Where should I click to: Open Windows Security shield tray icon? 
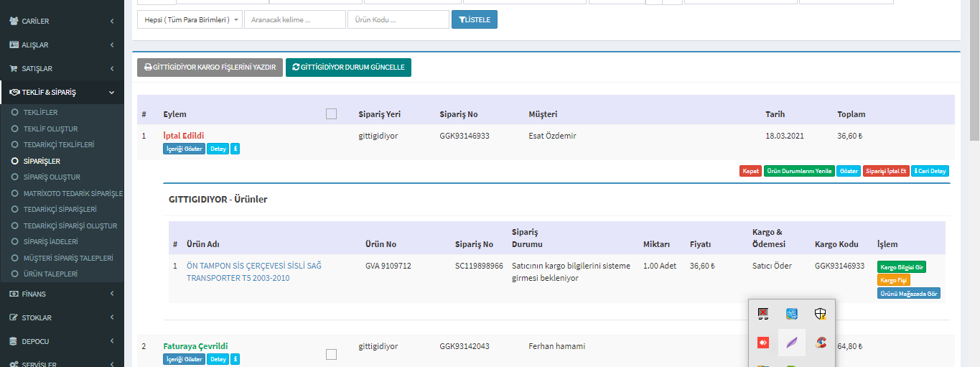[820, 314]
